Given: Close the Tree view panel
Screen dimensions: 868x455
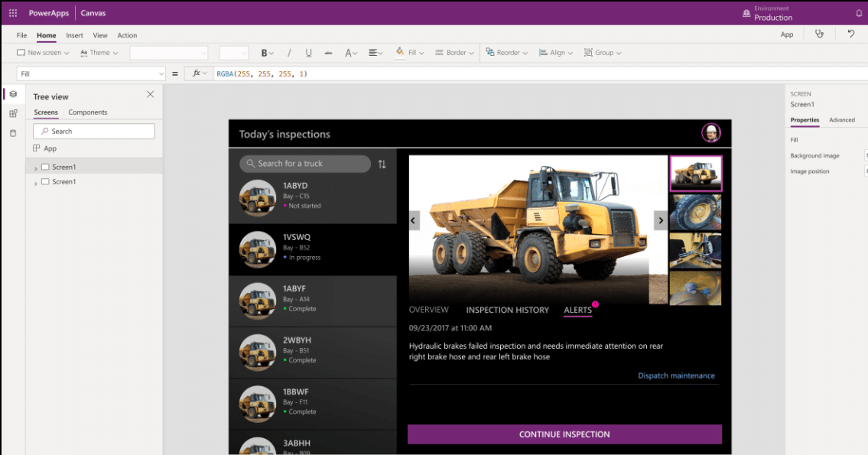Looking at the screenshot, I should click(150, 95).
